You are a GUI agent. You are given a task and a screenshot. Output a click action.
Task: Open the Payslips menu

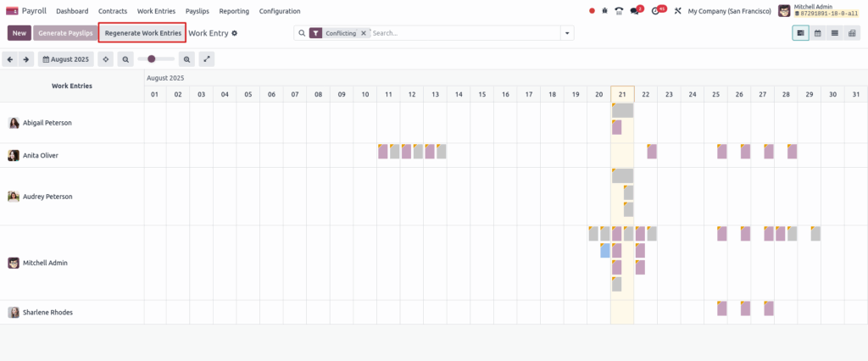[197, 11]
